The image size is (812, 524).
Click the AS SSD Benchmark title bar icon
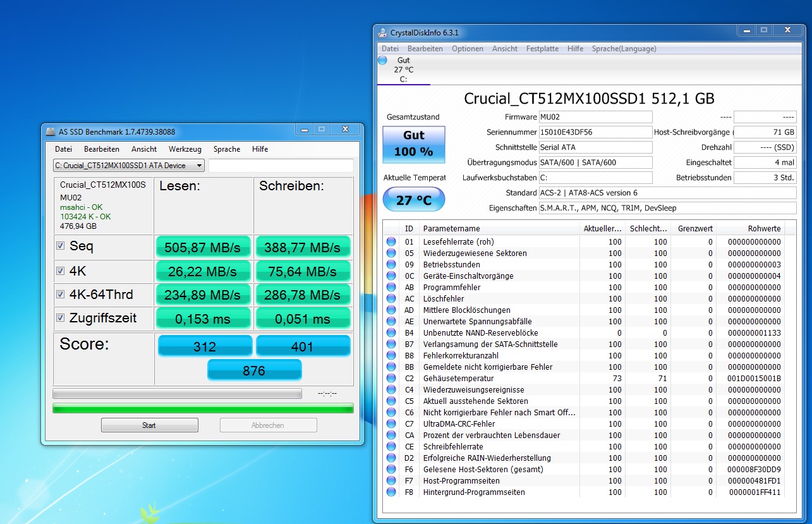point(51,131)
